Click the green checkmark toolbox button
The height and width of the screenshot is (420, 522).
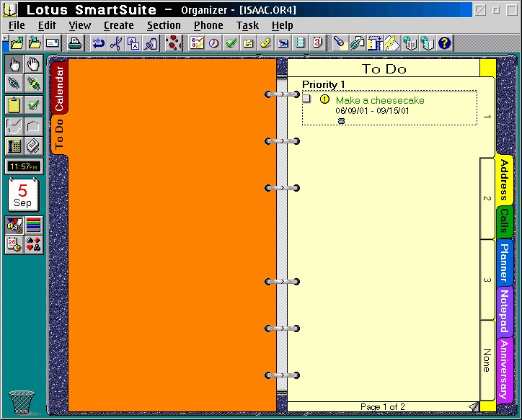[34, 105]
